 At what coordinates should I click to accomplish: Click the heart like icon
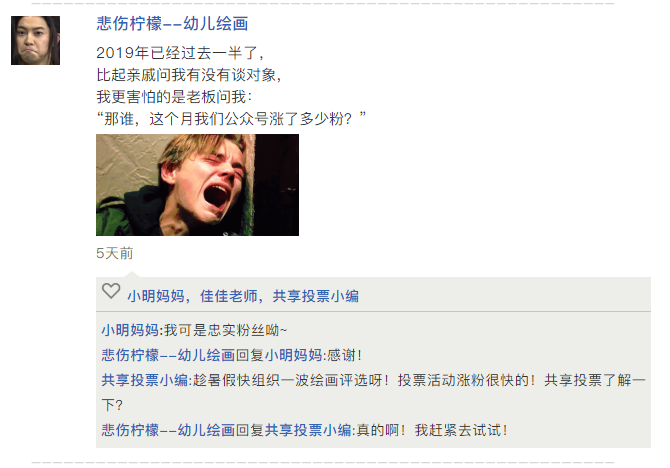[x=111, y=291]
